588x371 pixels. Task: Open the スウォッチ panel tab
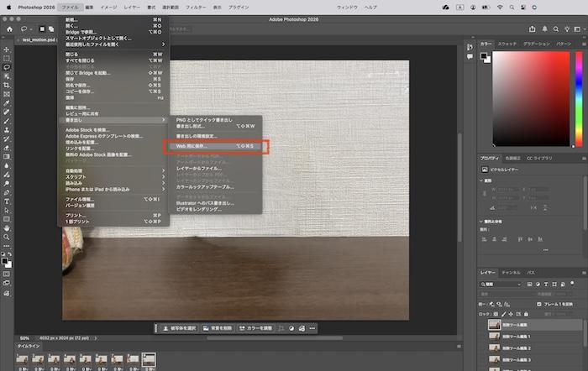tap(507, 44)
